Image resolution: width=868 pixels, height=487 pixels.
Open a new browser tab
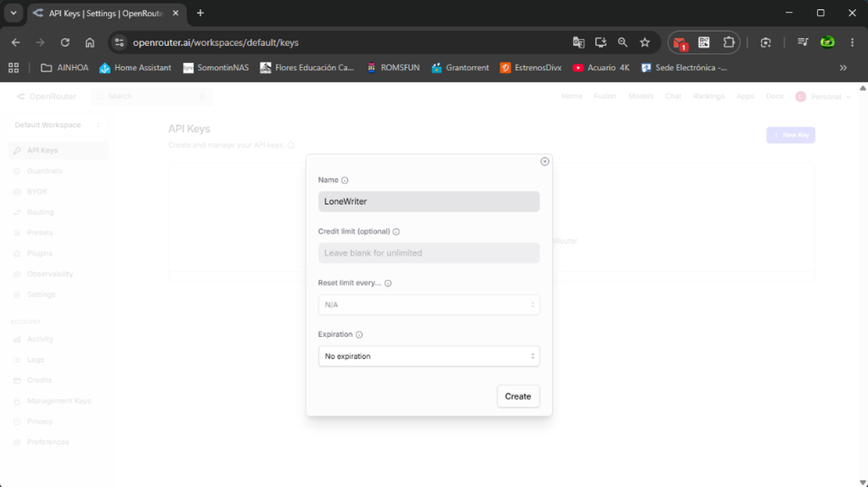point(200,13)
